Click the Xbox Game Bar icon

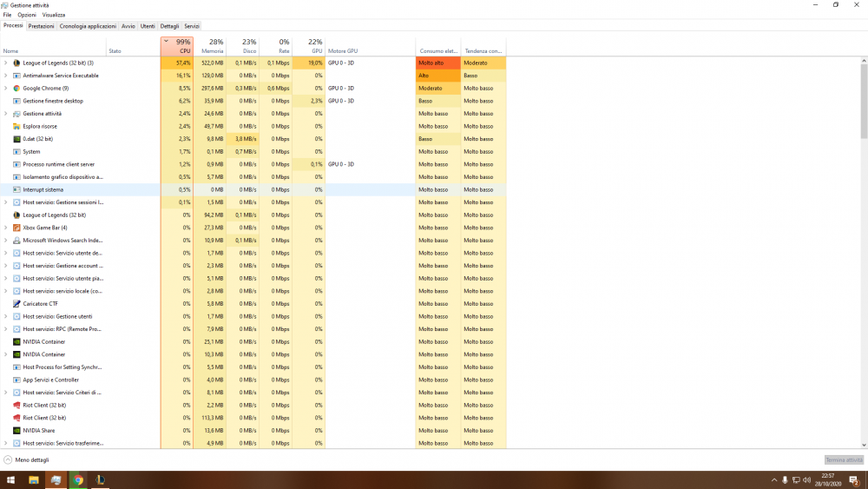pos(16,228)
